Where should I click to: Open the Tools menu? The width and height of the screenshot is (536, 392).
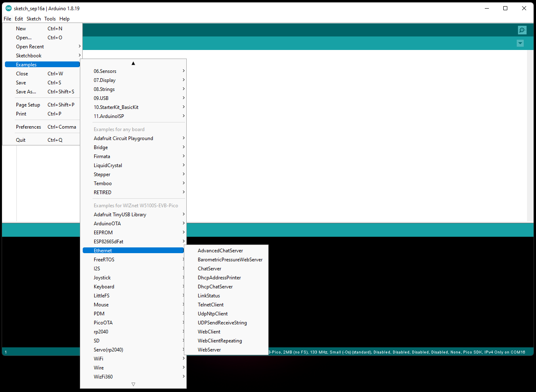[50, 18]
